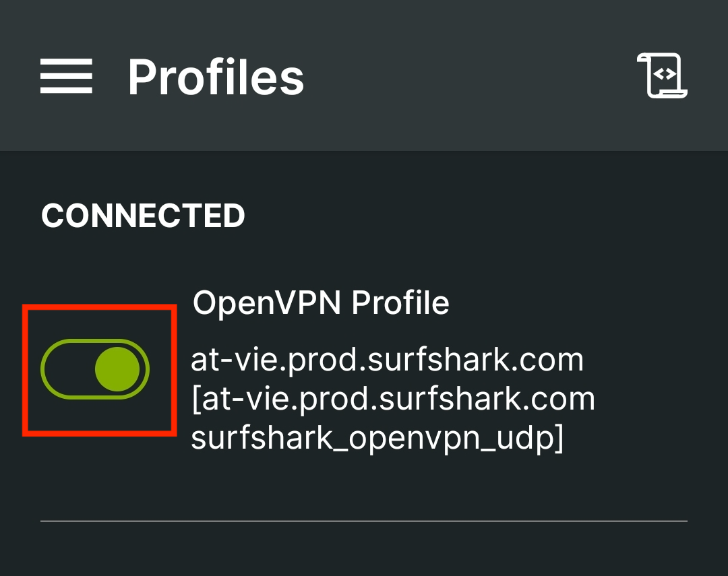Click blank space right of CONNECTED label
The height and width of the screenshot is (576, 728).
click(472, 216)
